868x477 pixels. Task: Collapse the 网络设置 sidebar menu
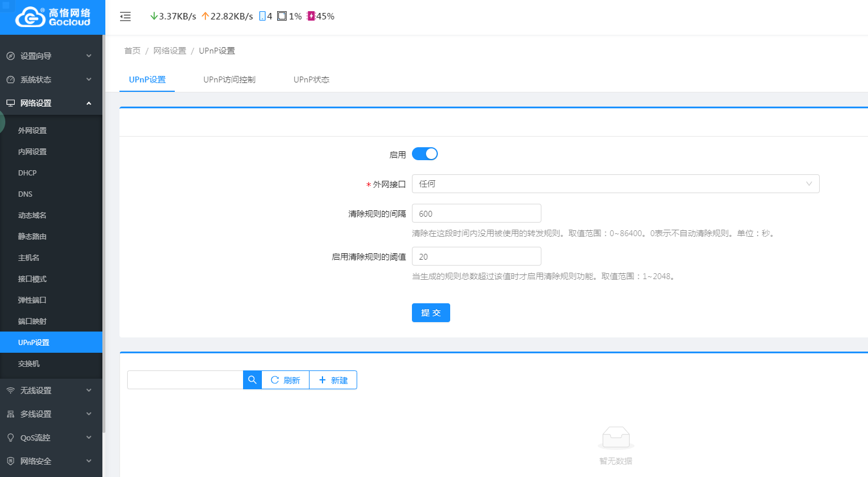pyautogui.click(x=51, y=103)
